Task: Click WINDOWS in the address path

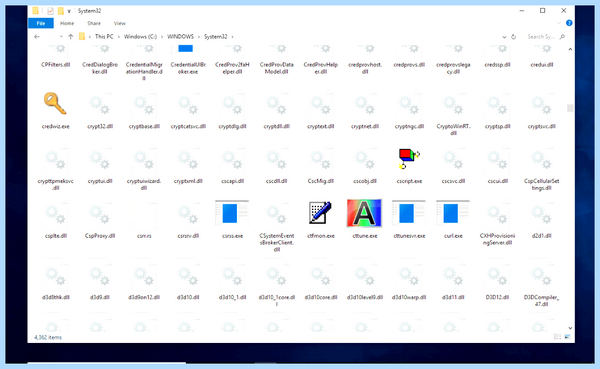Action: click(180, 37)
